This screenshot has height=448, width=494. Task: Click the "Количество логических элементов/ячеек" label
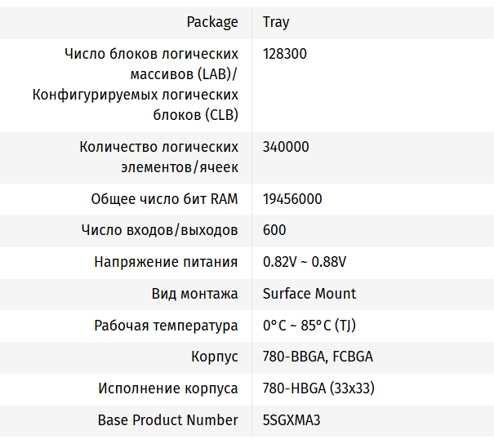(158, 157)
